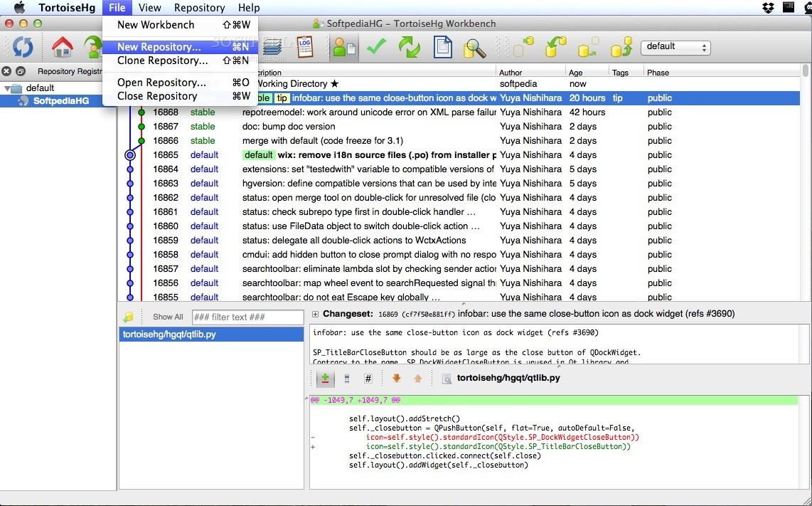Click the Push outgoing changes cylinder icon
Viewport: 812px width, 506px height.
(x=621, y=47)
